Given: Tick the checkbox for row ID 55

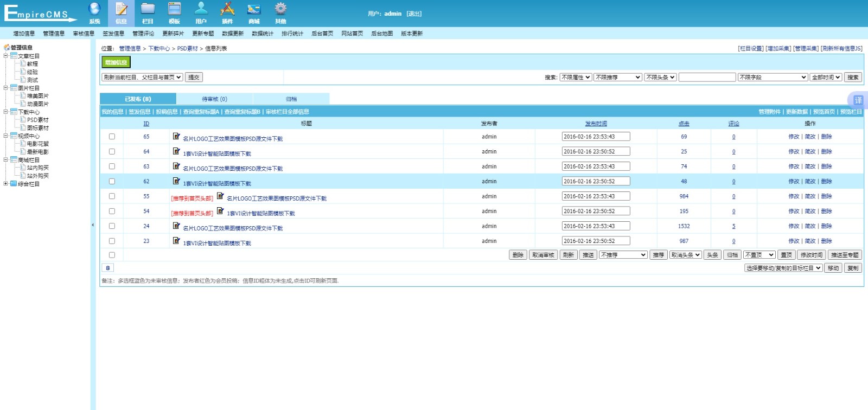Looking at the screenshot, I should pos(112,196).
